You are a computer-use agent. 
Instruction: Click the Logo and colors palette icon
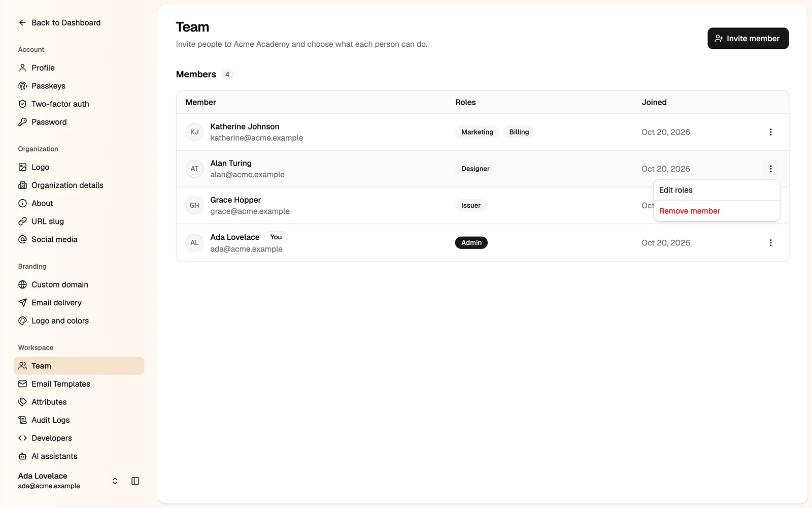click(22, 321)
